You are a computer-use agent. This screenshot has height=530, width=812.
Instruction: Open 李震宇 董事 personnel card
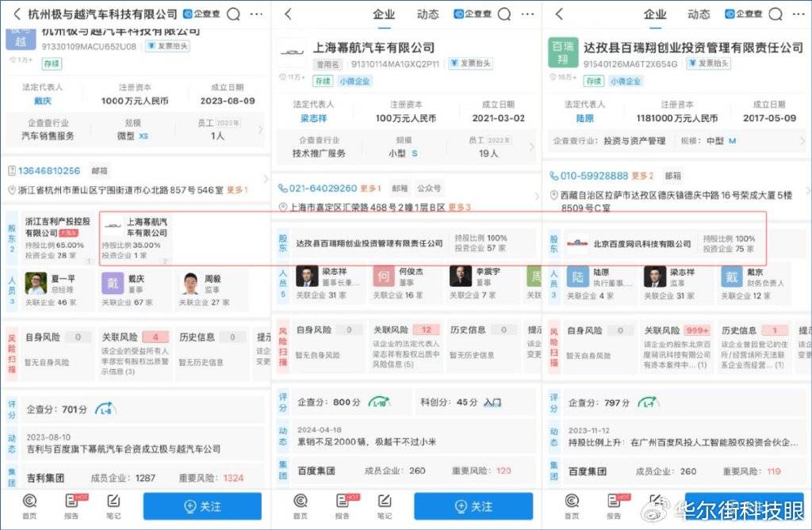pos(483,283)
